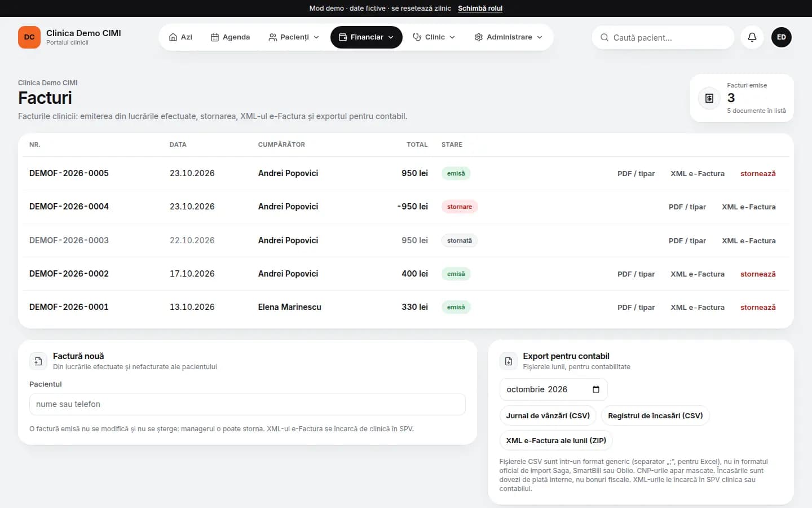Click the Schimbă rolul link
This screenshot has height=508, width=812.
click(480, 8)
